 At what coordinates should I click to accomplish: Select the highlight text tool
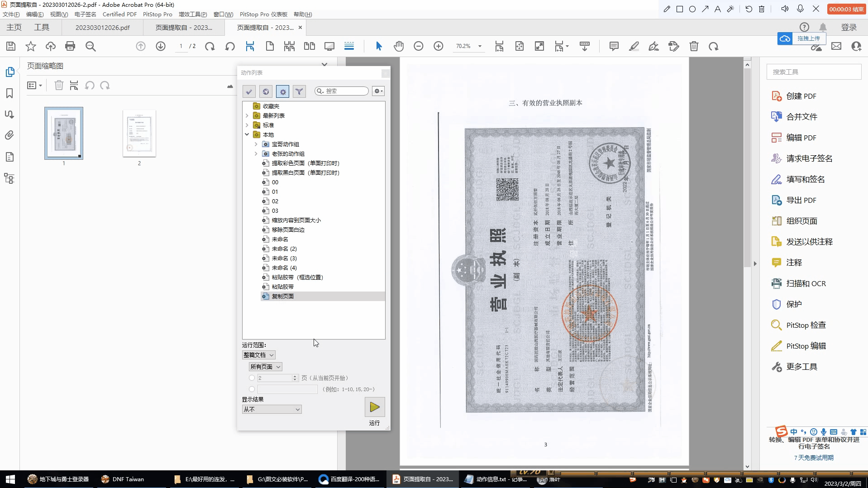(x=633, y=46)
